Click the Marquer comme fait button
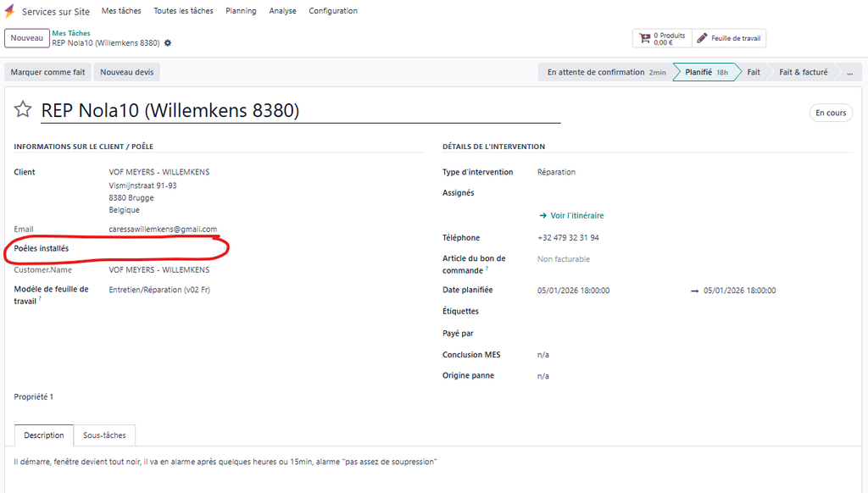This screenshot has width=868, height=493. click(x=47, y=72)
